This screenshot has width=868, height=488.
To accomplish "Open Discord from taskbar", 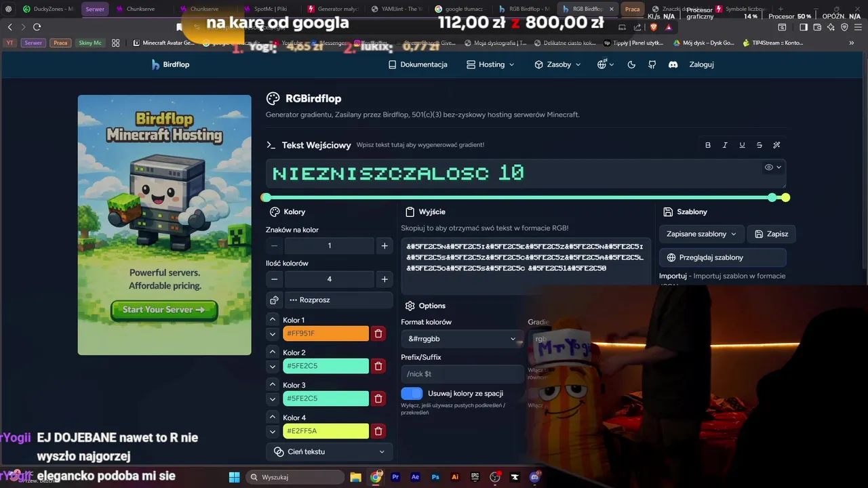I will click(x=535, y=477).
